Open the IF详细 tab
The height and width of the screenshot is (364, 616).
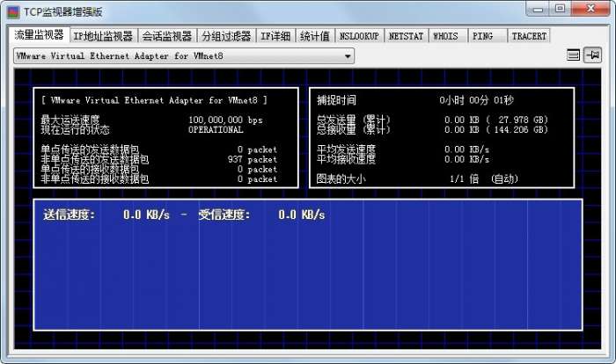275,36
